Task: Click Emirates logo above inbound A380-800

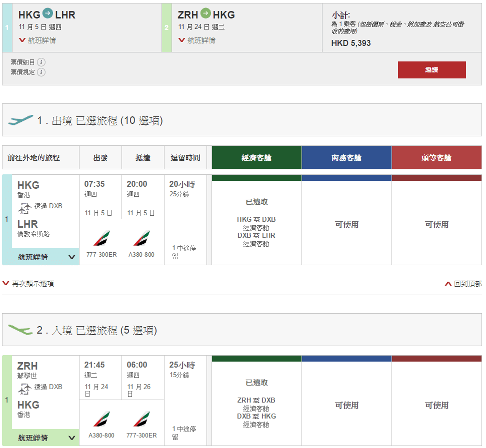Action: coord(101,419)
